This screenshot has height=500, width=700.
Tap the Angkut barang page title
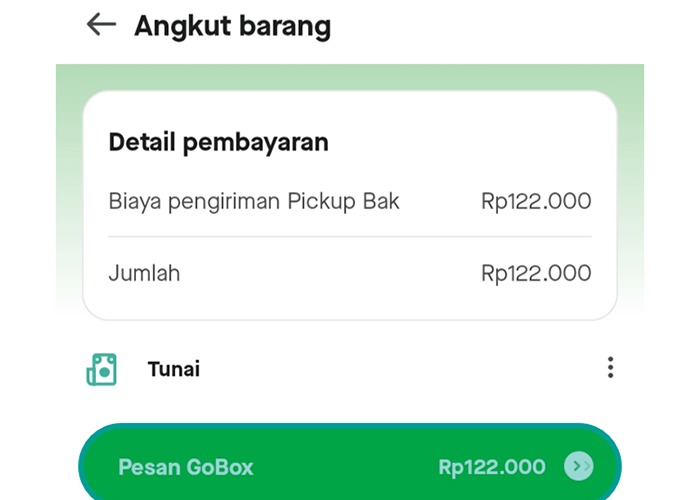click(x=233, y=26)
